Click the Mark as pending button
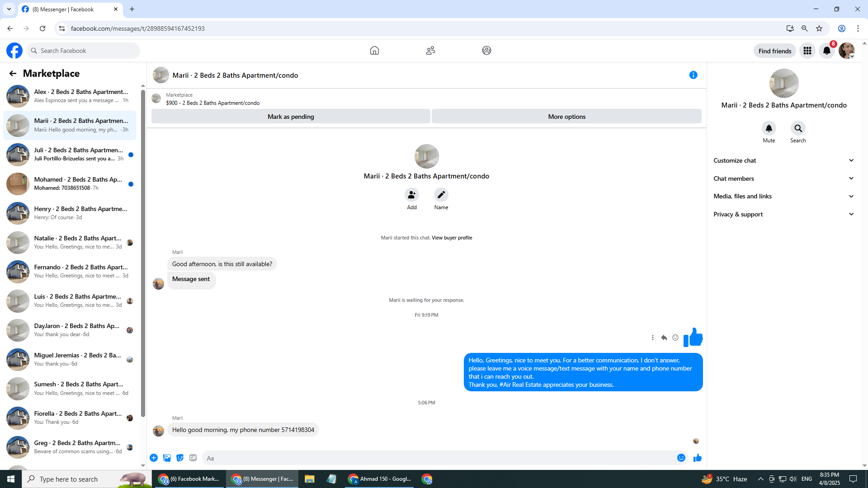This screenshot has height=488, width=868. tap(291, 117)
